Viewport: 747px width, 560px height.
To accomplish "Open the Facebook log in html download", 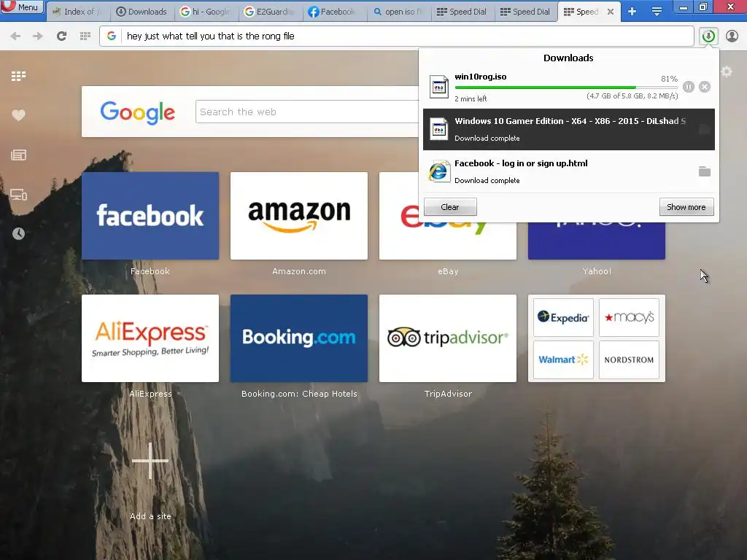I will (569, 171).
